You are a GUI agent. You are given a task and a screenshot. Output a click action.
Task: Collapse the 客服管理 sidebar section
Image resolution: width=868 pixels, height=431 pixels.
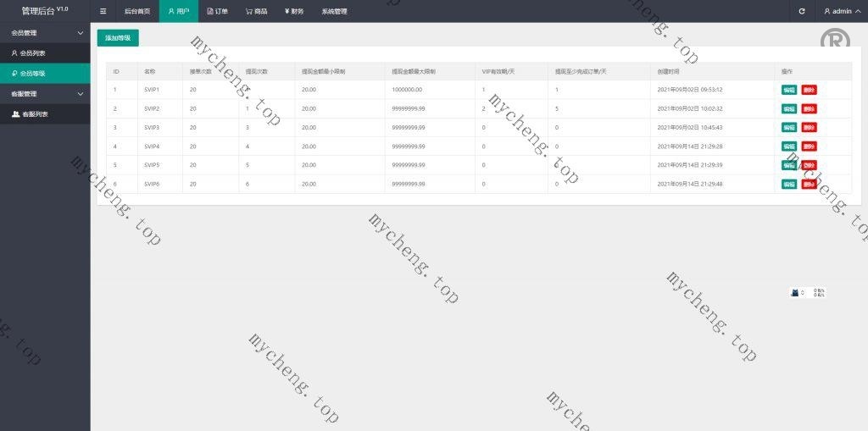point(80,94)
